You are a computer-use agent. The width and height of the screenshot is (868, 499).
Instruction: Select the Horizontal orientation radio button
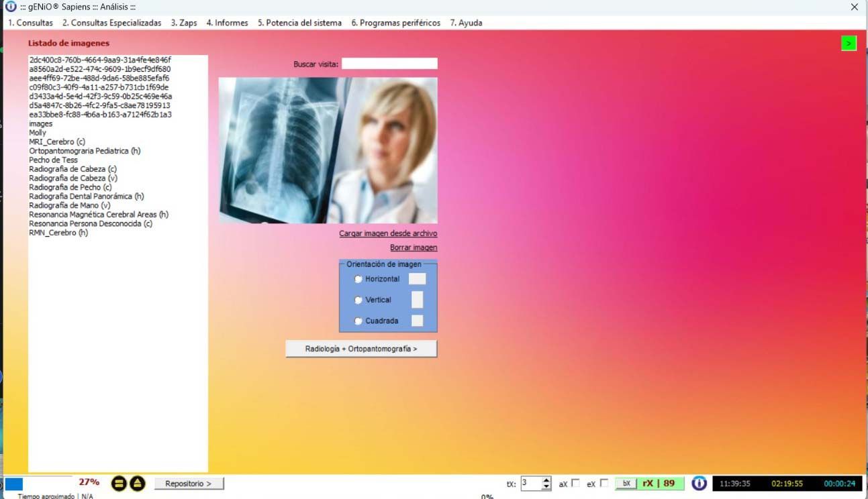pyautogui.click(x=358, y=279)
